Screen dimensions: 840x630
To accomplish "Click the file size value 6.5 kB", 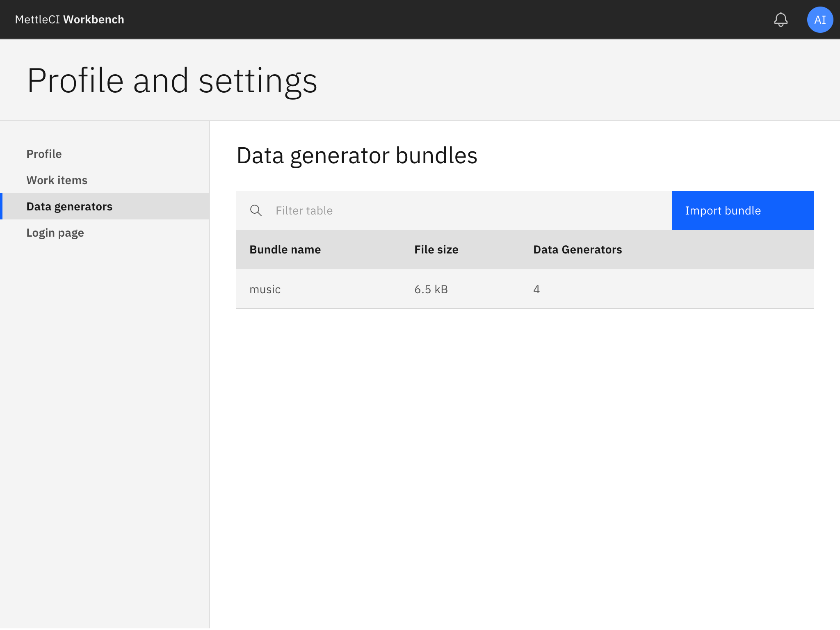I will (x=431, y=289).
